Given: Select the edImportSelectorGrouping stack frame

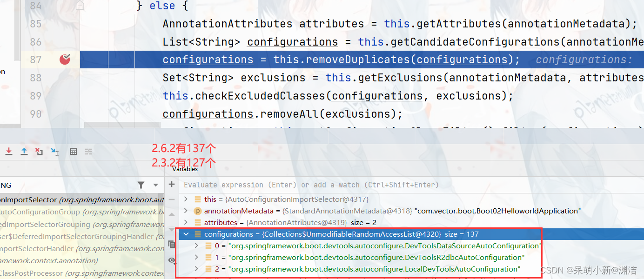Looking at the screenshot, I should pyautogui.click(x=82, y=224).
